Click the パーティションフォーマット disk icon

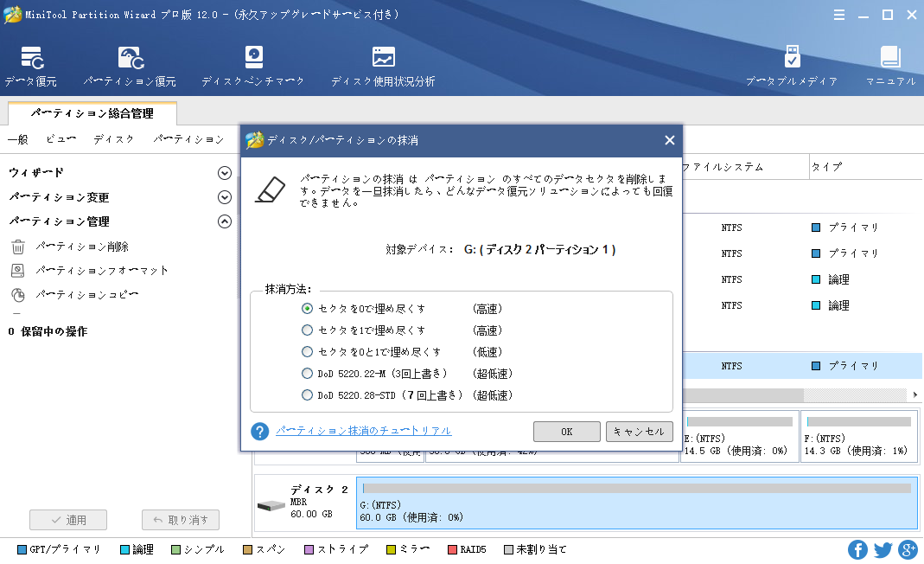pos(18,271)
